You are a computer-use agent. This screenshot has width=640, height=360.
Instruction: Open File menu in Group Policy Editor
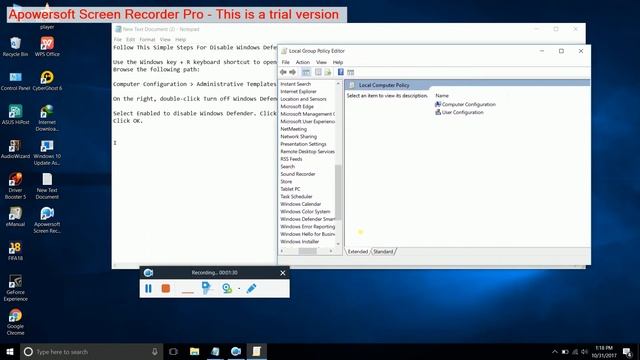[286, 62]
